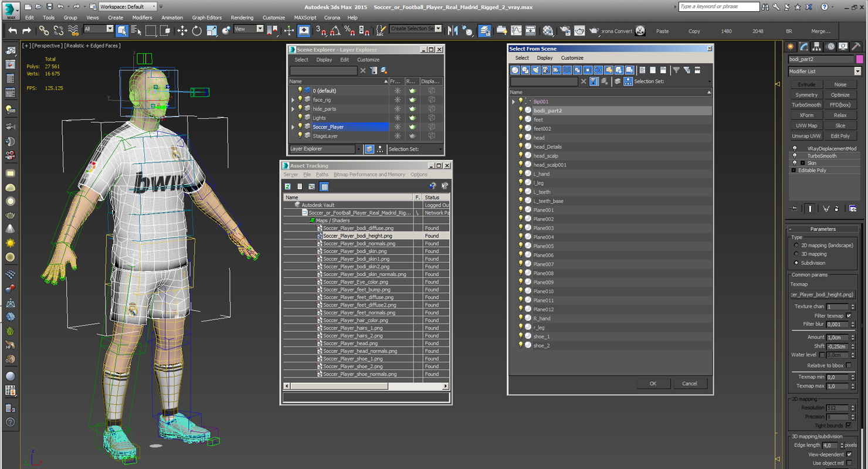This screenshot has height=469, width=868.
Task: Open Display menu in Scene Explorer
Action: (324, 60)
